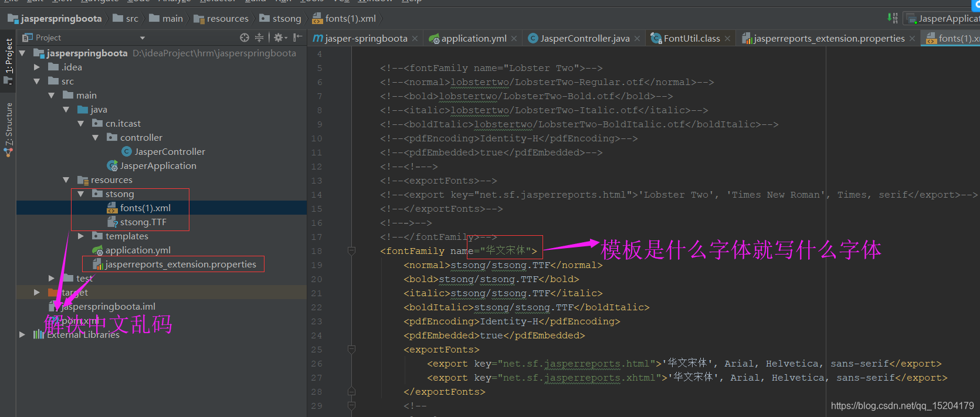Image resolution: width=980 pixels, height=417 pixels.
Task: Open the Project view type dropdown
Action: tap(143, 38)
